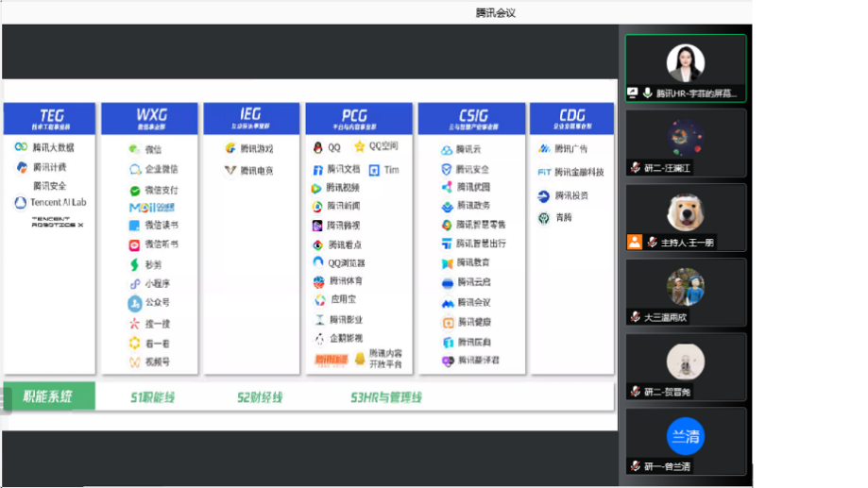Click the 微信支付 green checkmark icon
The image size is (868, 488).
click(135, 190)
